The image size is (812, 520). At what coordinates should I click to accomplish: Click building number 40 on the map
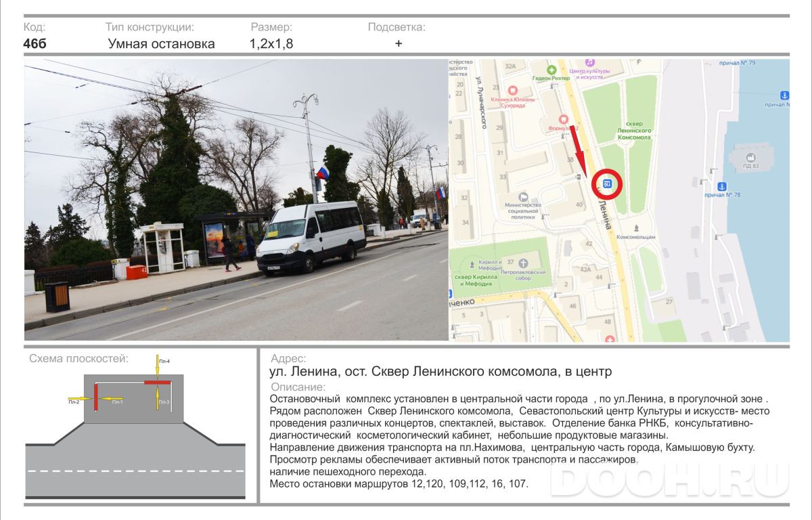[x=579, y=204]
